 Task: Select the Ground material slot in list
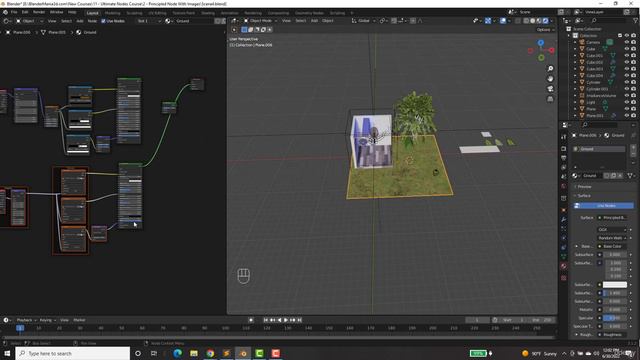point(599,149)
